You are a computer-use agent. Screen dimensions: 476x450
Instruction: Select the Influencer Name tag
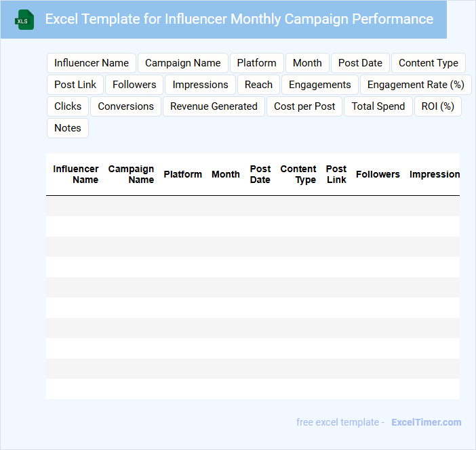click(92, 63)
